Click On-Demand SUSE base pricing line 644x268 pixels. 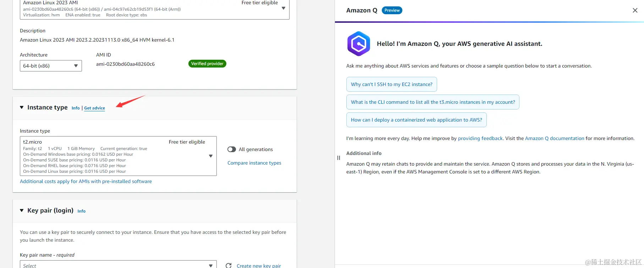point(75,160)
